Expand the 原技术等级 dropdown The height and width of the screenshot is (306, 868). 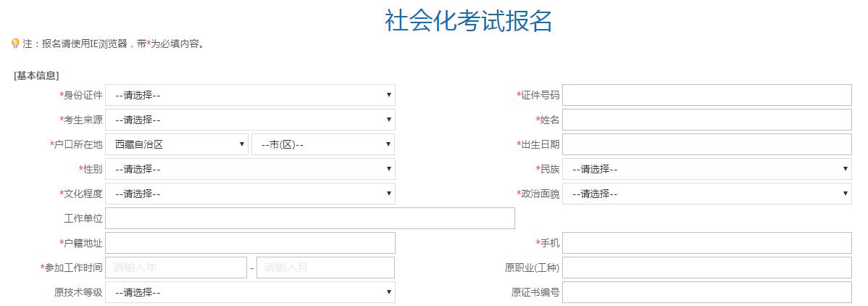[x=250, y=292]
